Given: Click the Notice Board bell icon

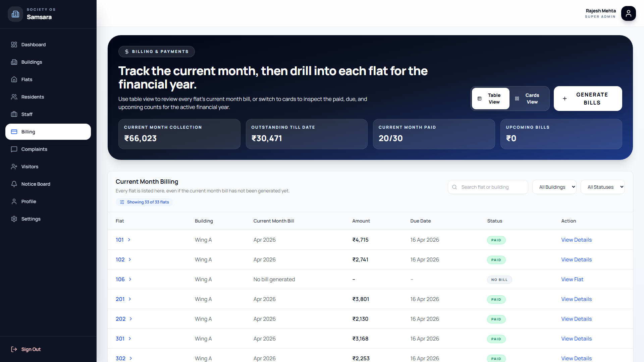Looking at the screenshot, I should pos(14,184).
